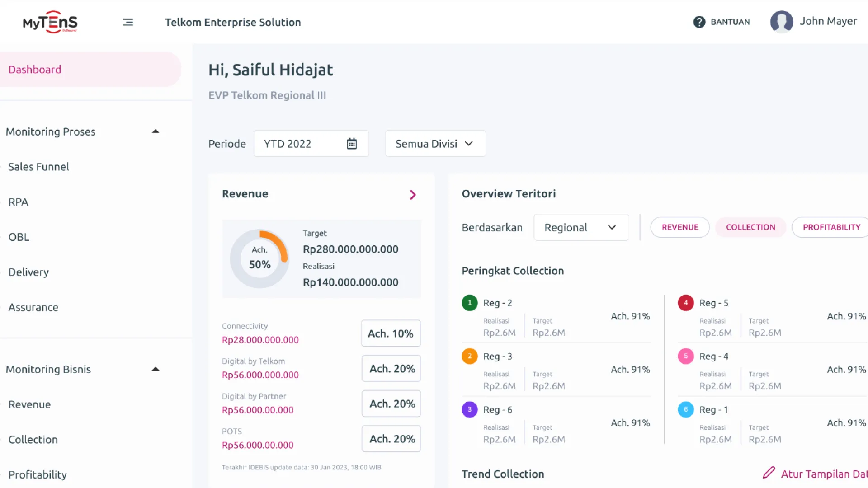The width and height of the screenshot is (868, 488).
Task: Click the Monitoring Bisnis heading
Action: [x=48, y=370]
